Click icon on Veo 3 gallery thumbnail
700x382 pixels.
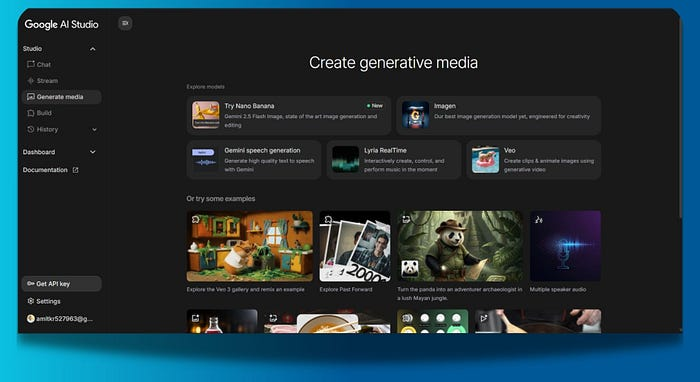click(x=196, y=219)
